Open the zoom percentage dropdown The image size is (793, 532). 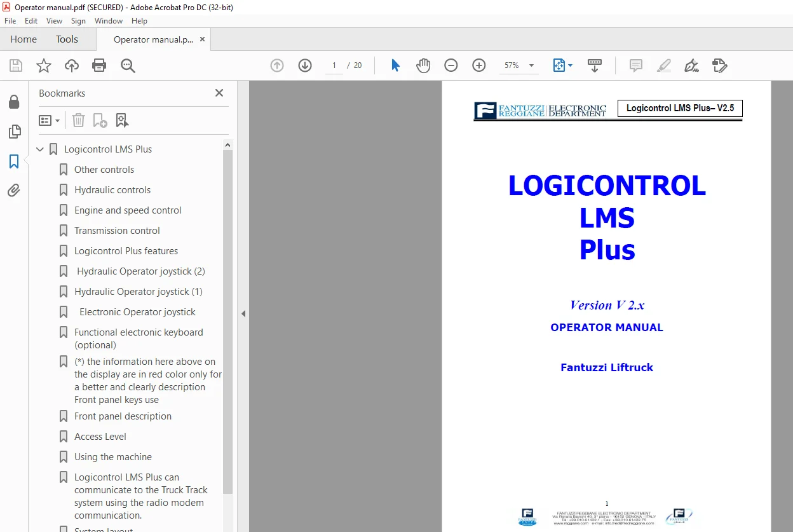tap(531, 65)
